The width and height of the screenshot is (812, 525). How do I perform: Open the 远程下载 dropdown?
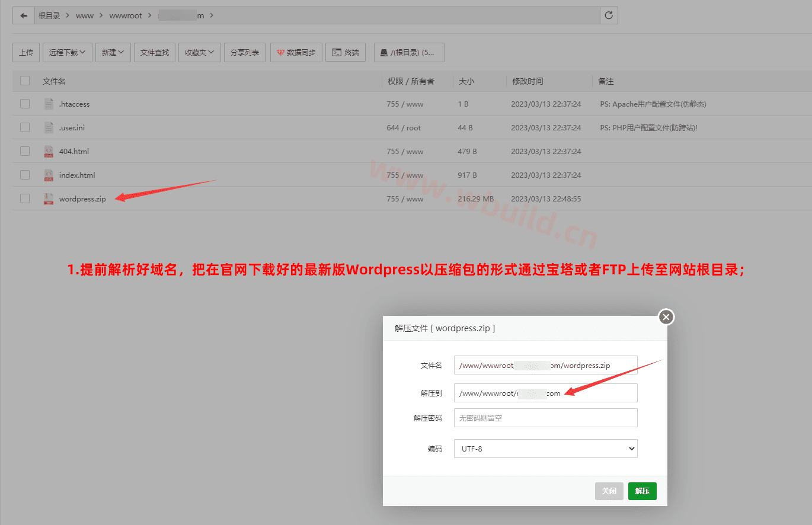point(67,52)
